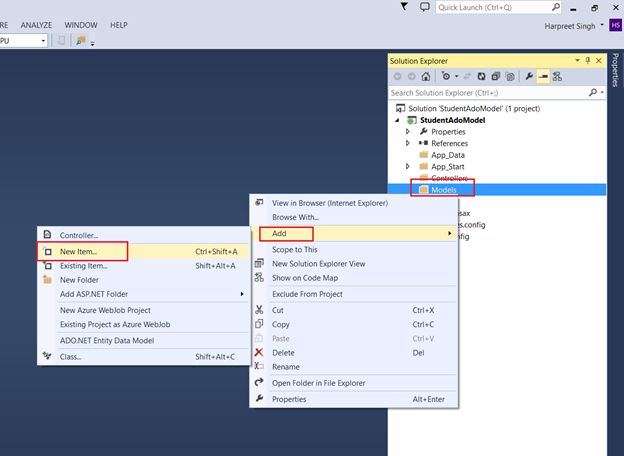The height and width of the screenshot is (456, 624).
Task: Select the StudentAdoModel project
Action: (x=452, y=120)
